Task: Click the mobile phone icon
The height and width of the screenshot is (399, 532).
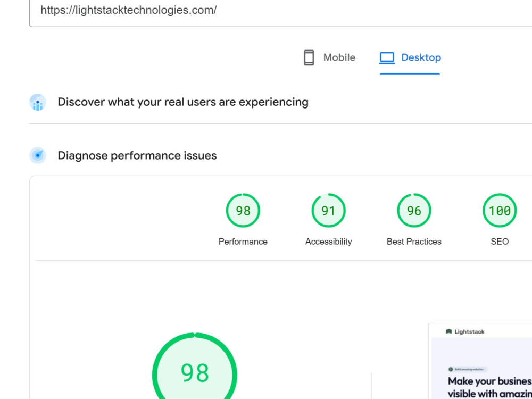Action: (x=309, y=57)
